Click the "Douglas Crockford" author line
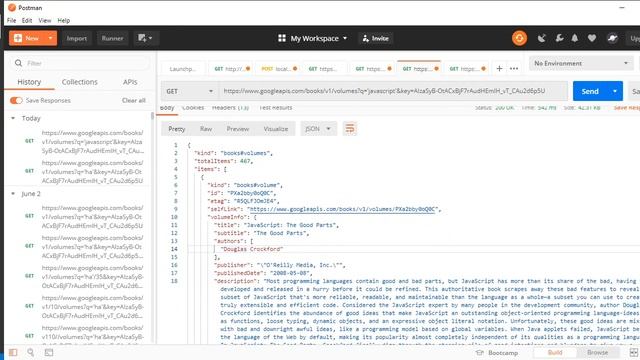640x360 pixels. tap(251, 249)
